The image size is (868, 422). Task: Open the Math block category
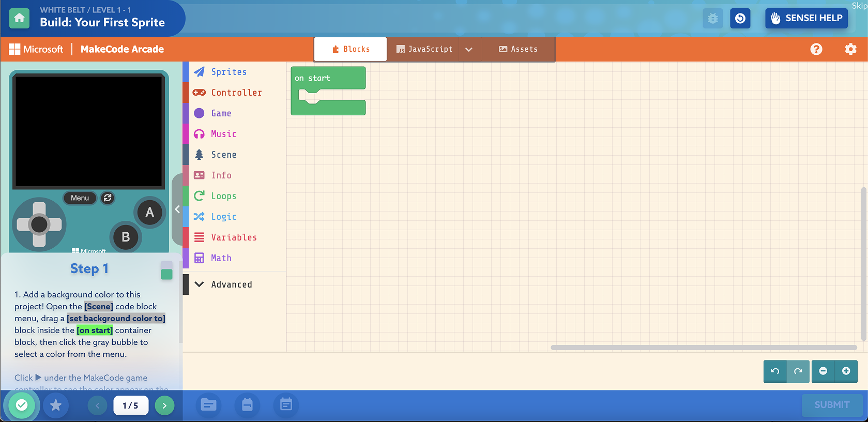pos(235,258)
